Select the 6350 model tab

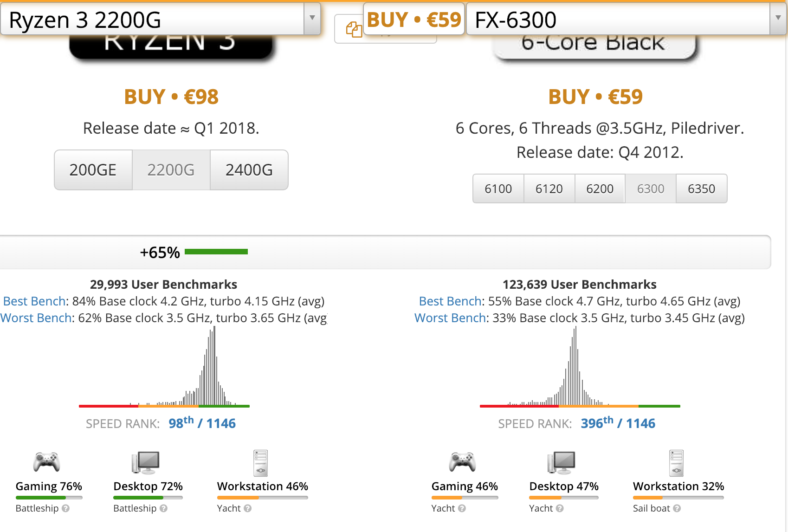point(701,189)
